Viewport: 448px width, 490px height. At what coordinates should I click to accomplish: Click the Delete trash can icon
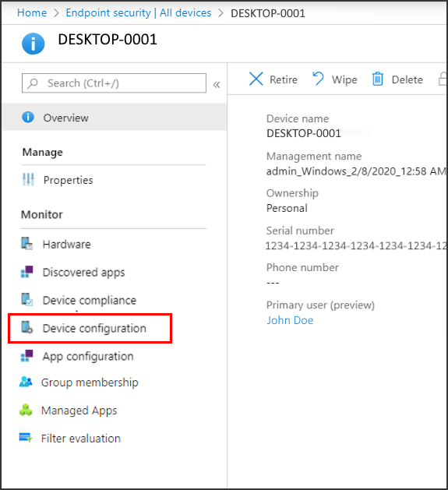pos(377,79)
